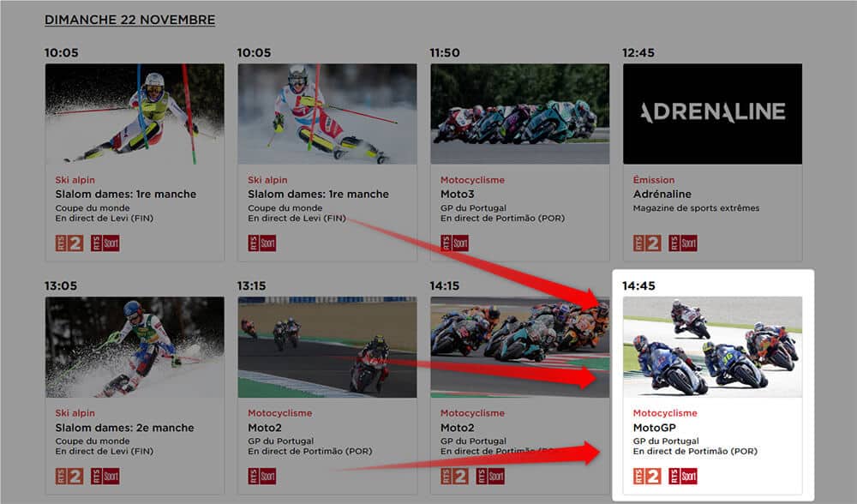Select the Moto2 title under 13:15

(265, 428)
